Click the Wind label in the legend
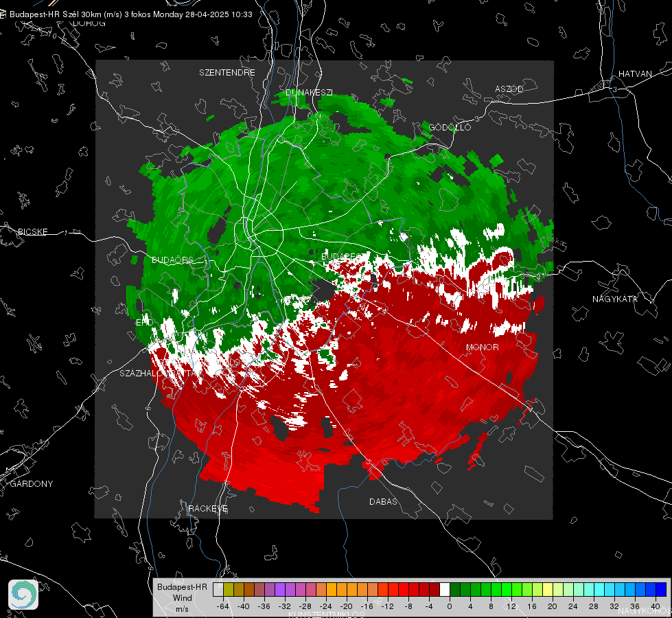This screenshot has height=618, width=672. [182, 597]
